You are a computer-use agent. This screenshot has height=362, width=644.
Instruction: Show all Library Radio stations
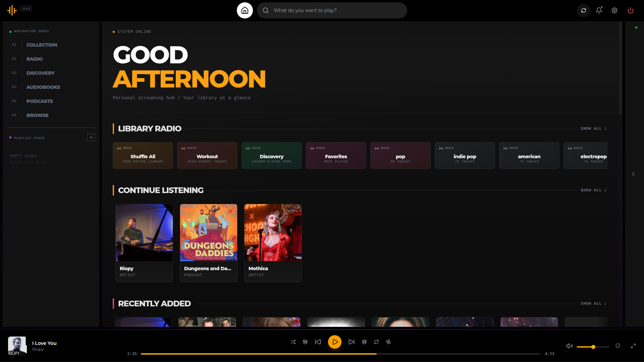tap(593, 129)
